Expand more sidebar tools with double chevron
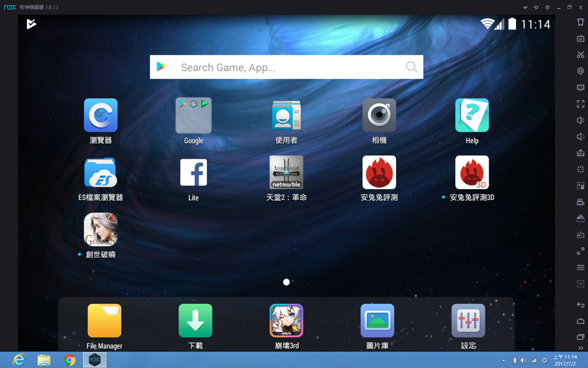This screenshot has width=588, height=368. pyautogui.click(x=581, y=348)
